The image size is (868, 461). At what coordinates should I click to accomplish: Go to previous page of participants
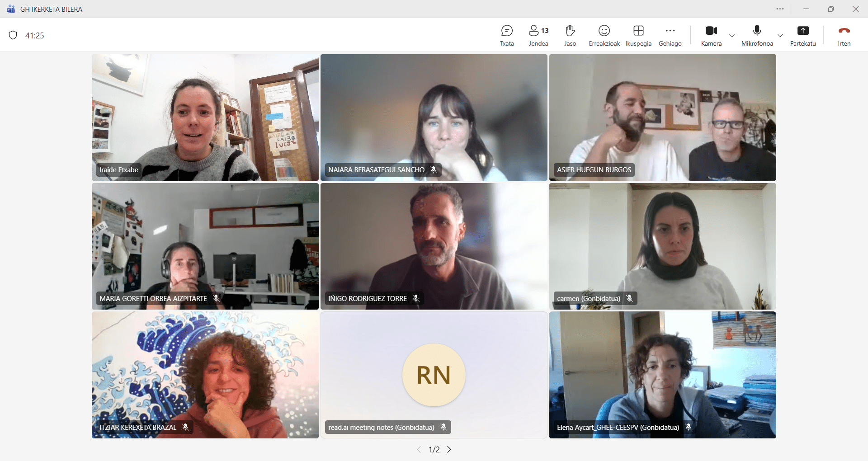point(419,449)
